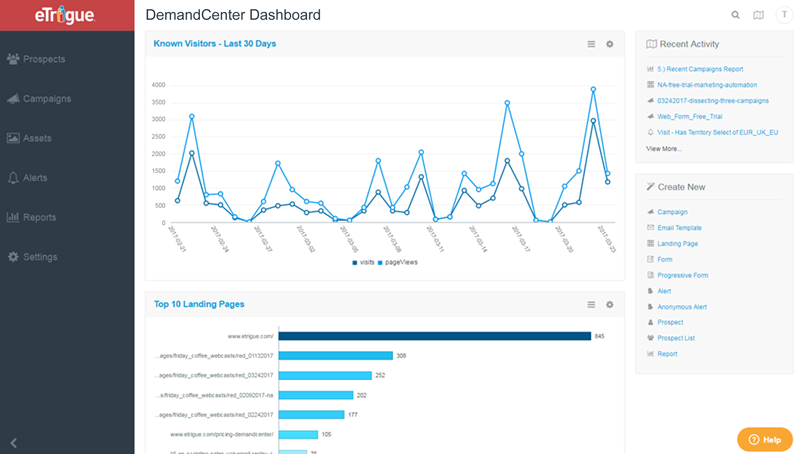
Task: Click the Recent Activity map header icon
Action: (x=652, y=44)
